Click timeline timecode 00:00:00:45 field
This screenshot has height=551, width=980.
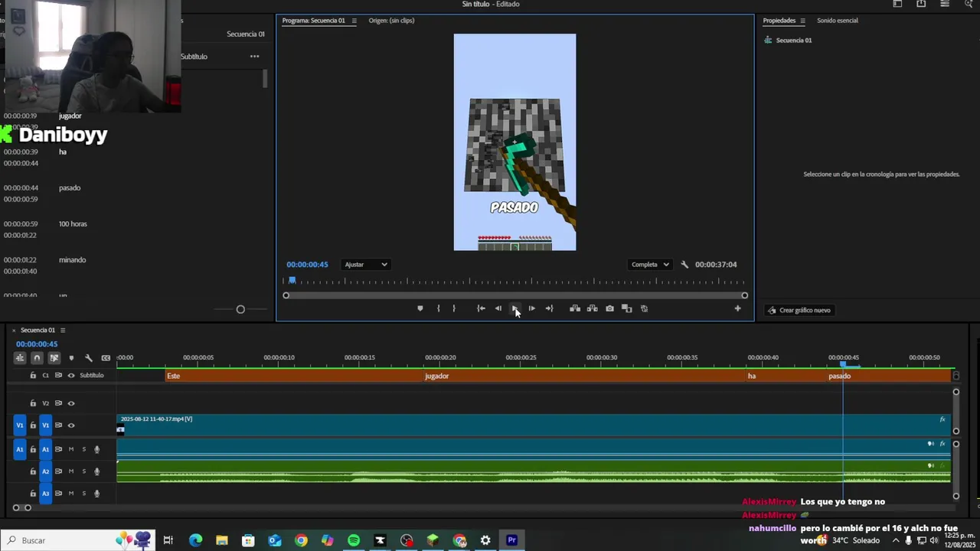[37, 344]
